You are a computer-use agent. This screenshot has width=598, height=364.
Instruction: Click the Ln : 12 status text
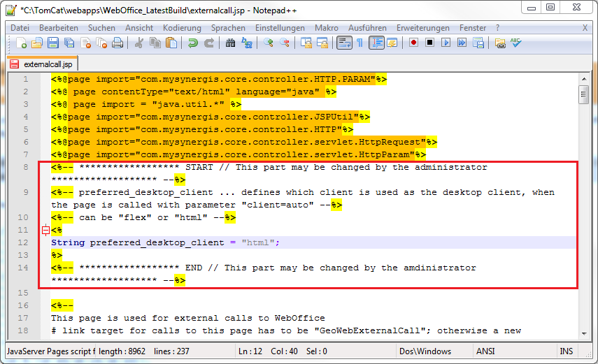(250, 351)
